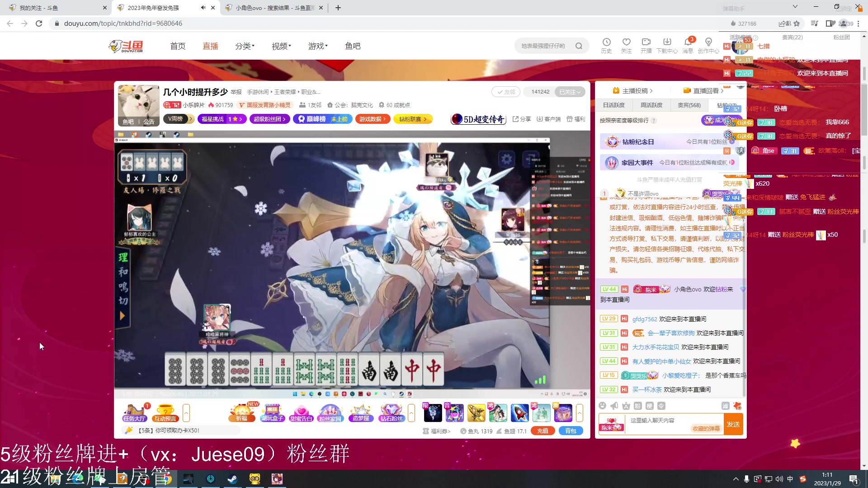Switch to the 贵宾(568) tab
Screen dimensions: 868x488
pyautogui.click(x=689, y=105)
